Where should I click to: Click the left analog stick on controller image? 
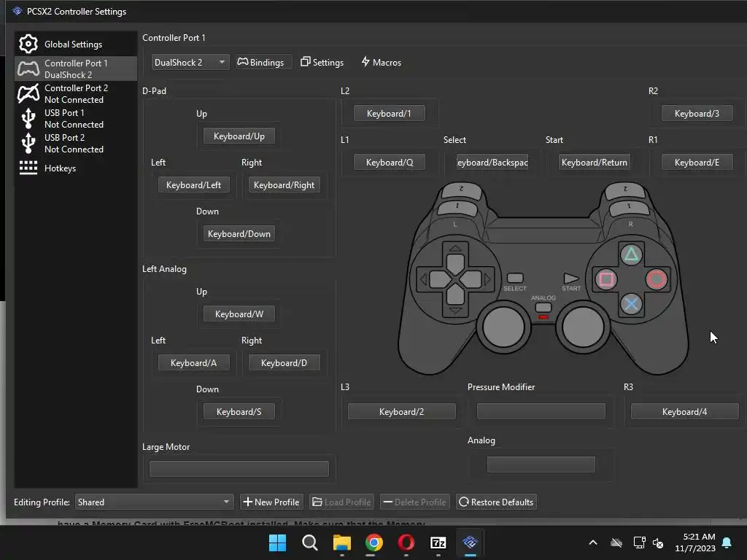[503, 327]
